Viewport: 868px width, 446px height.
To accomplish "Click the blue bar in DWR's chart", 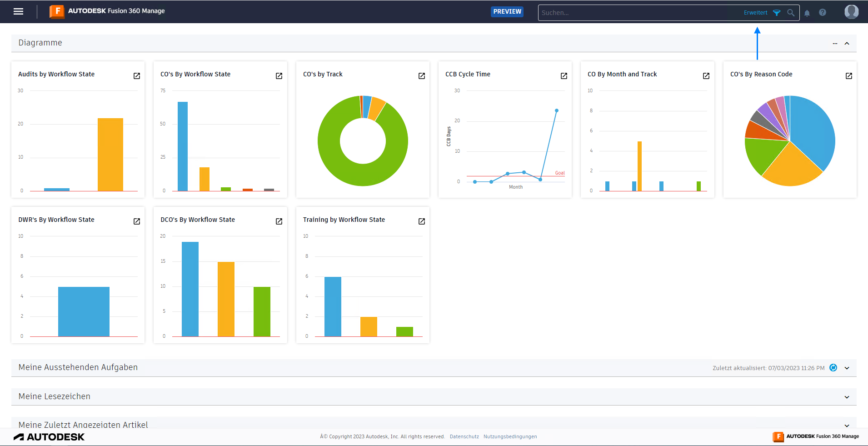I will pos(84,311).
